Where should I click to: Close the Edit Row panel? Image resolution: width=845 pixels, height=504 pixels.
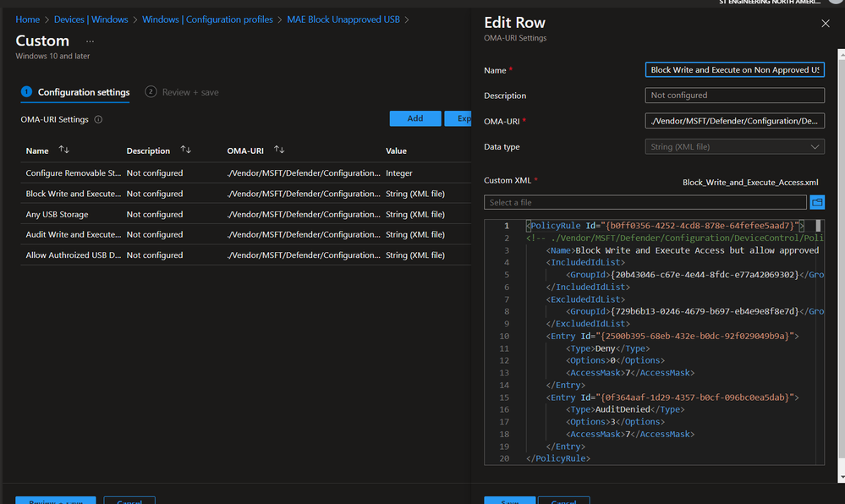coord(825,23)
